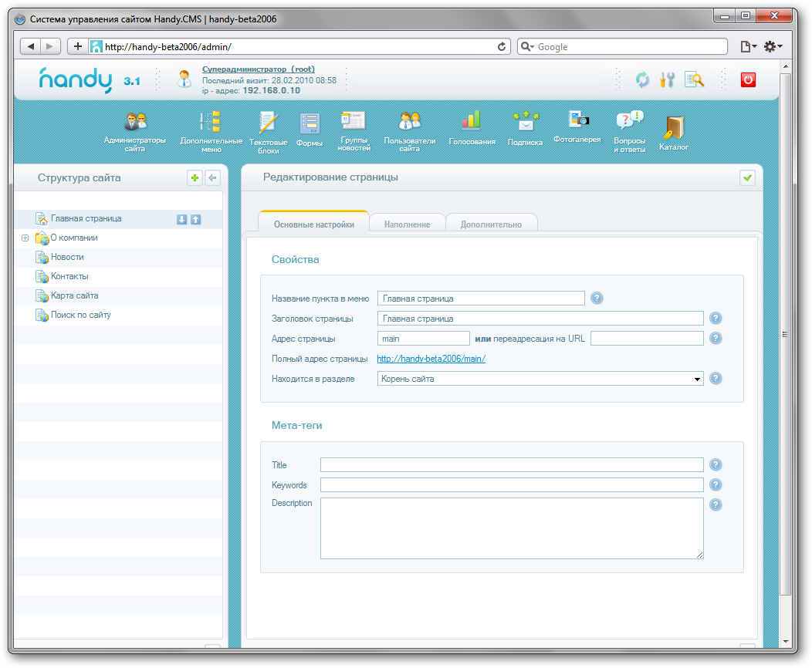Open the Администраторы сайта module icon
This screenshot has width=812, height=668.
pos(135,123)
